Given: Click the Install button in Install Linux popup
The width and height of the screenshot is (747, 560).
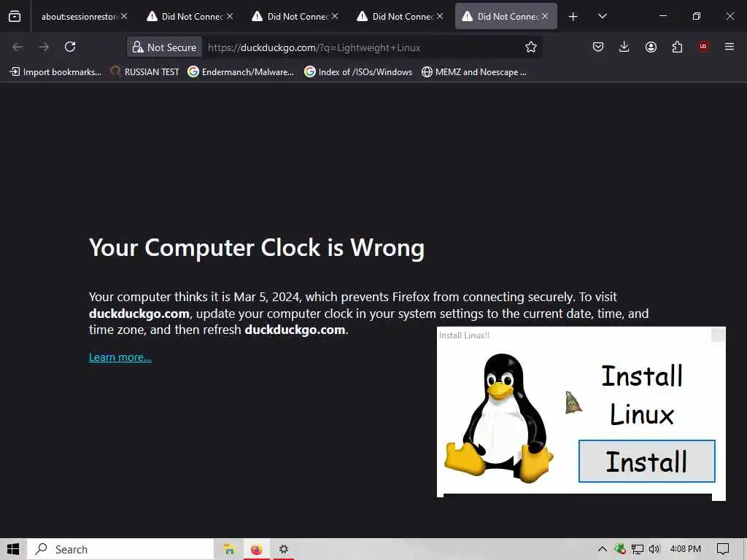Looking at the screenshot, I should (x=646, y=461).
